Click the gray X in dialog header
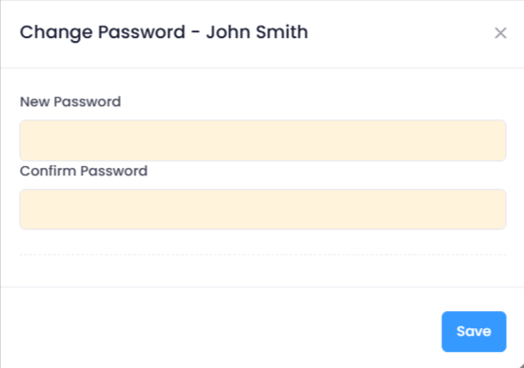This screenshot has height=368, width=524. click(x=500, y=33)
